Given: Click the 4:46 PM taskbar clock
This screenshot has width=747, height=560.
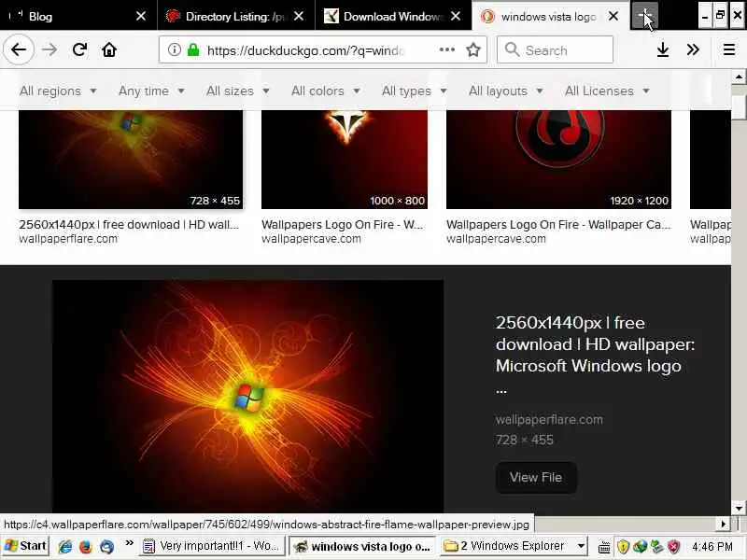Looking at the screenshot, I should (712, 546).
